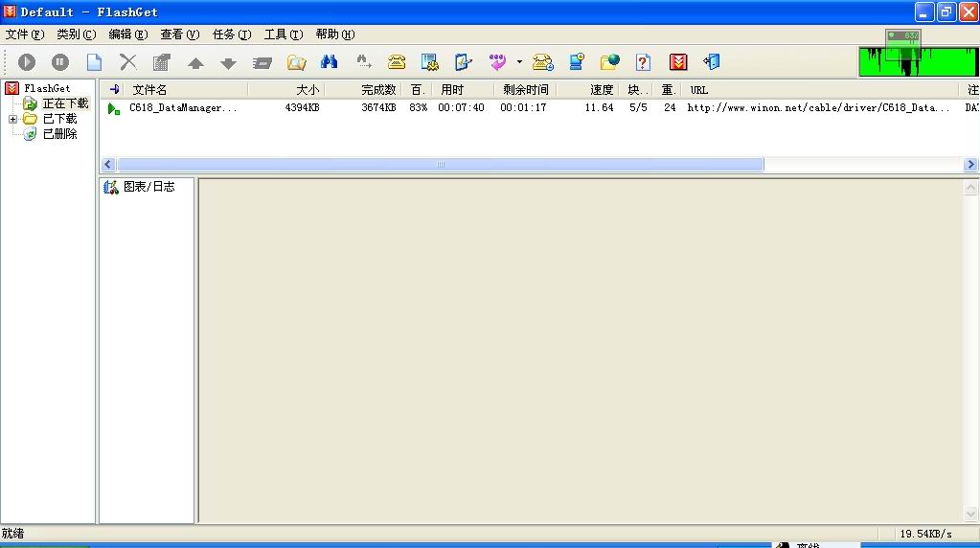Click the log pane scroll up arrow
This screenshot has height=548, width=980.
(970, 188)
